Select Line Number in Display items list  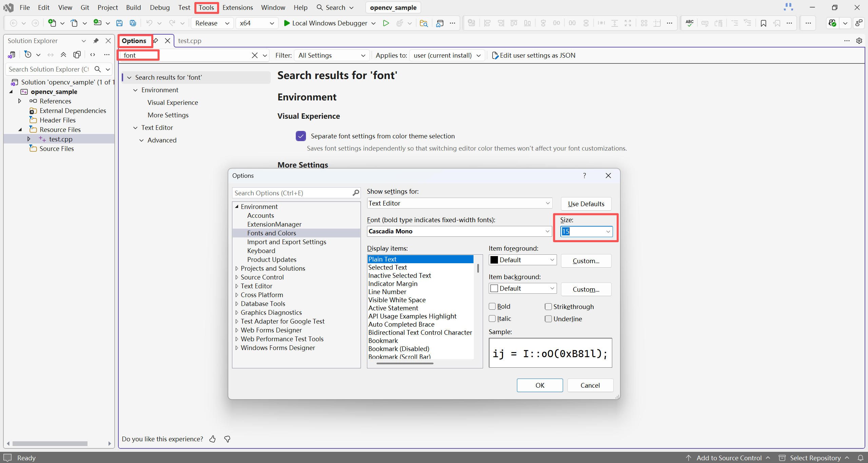[x=387, y=292]
